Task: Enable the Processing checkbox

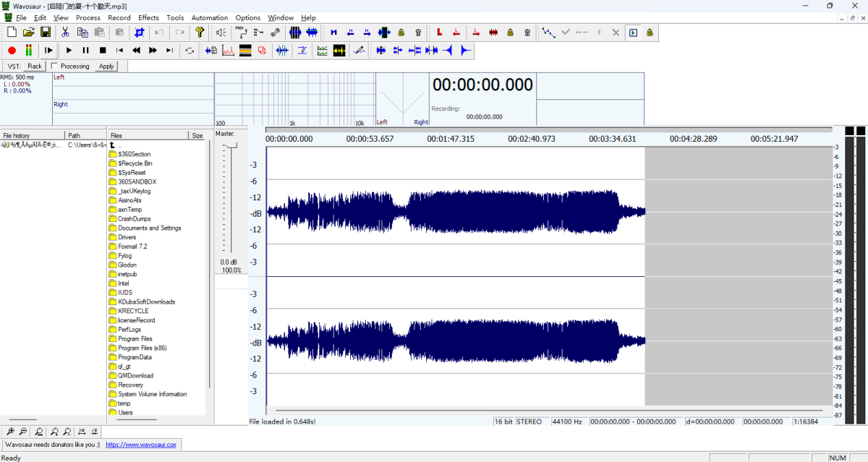Action: [54, 67]
